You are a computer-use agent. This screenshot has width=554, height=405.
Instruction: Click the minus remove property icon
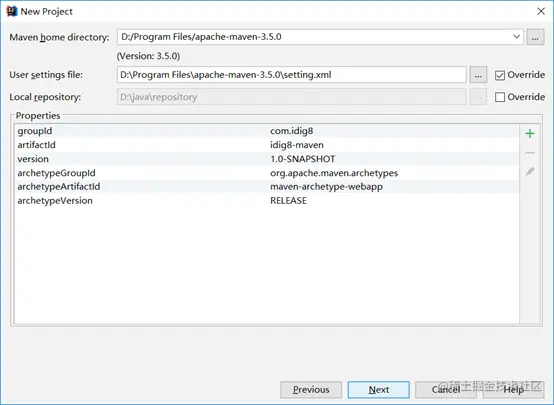pos(530,153)
